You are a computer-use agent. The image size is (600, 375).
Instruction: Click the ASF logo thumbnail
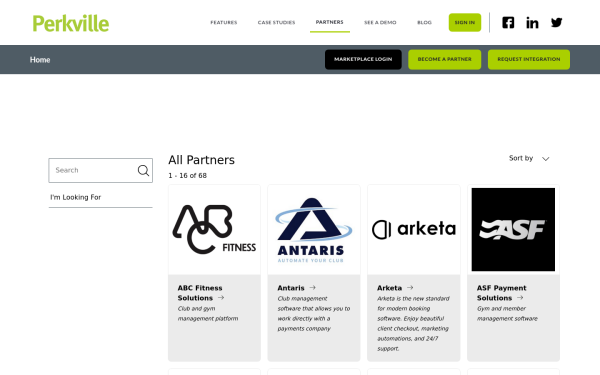(513, 230)
